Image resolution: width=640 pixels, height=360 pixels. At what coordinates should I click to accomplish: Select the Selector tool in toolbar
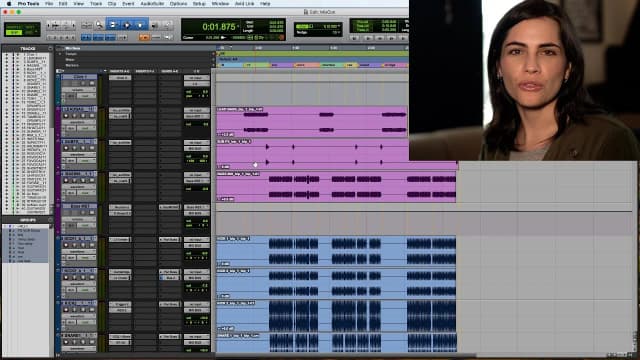pos(127,25)
